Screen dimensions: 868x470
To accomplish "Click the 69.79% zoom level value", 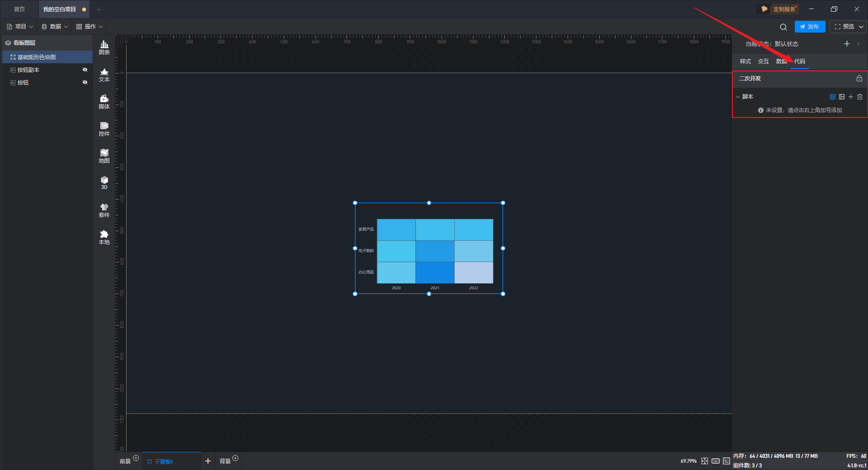I will click(x=689, y=461).
